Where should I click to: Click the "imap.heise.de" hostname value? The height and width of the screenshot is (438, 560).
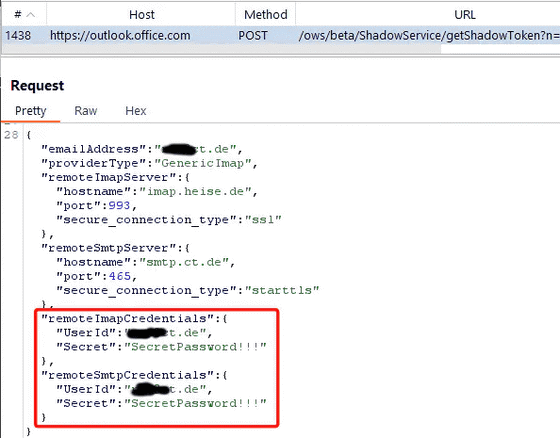coord(196,191)
